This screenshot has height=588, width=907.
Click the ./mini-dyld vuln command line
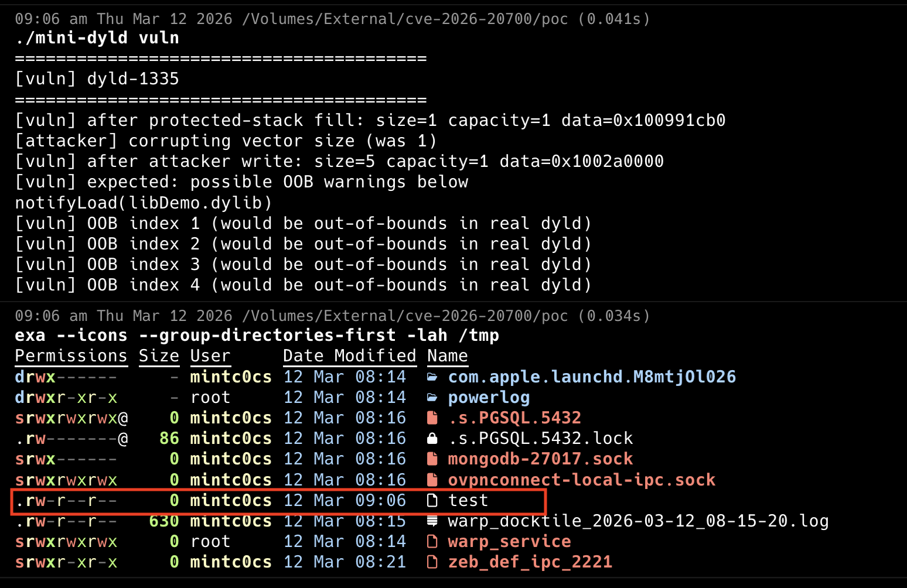(x=97, y=38)
